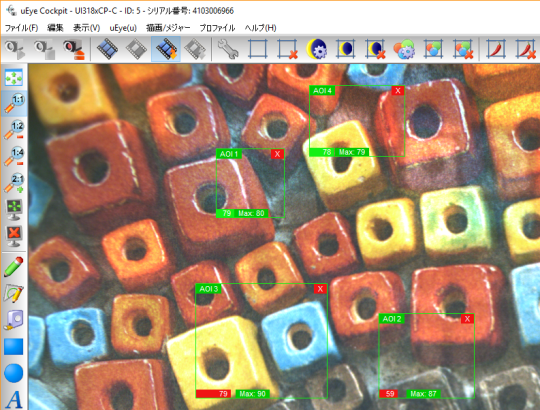
Task: Start live video with filmstrip icon
Action: (x=107, y=49)
